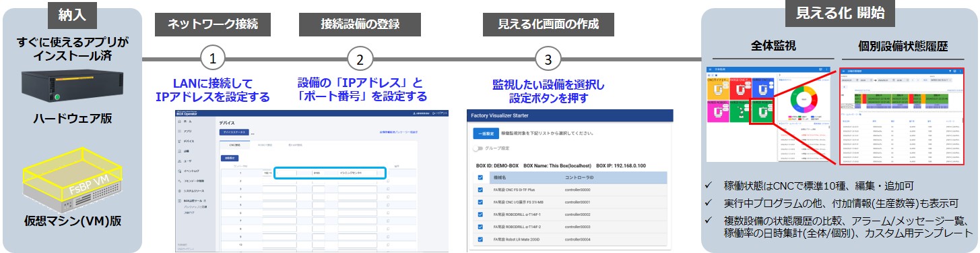
Task: Switch to the CNC接続 tab
Action: click(x=234, y=144)
